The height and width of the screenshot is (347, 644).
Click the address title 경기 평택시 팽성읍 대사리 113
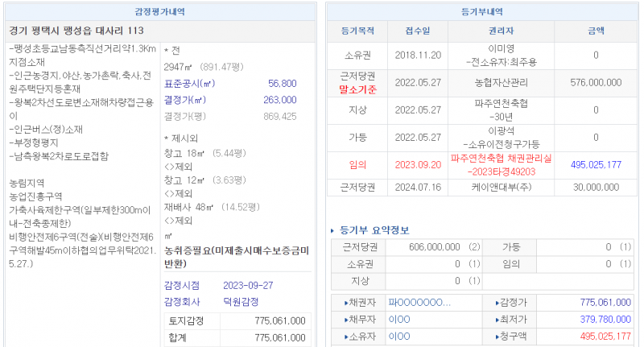point(76,31)
